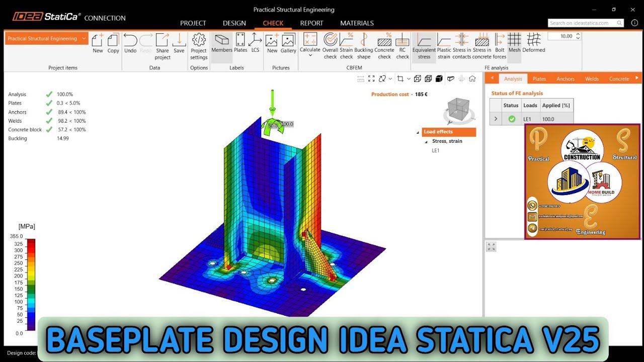
Task: Click the Copy project item icon
Action: coord(113,43)
